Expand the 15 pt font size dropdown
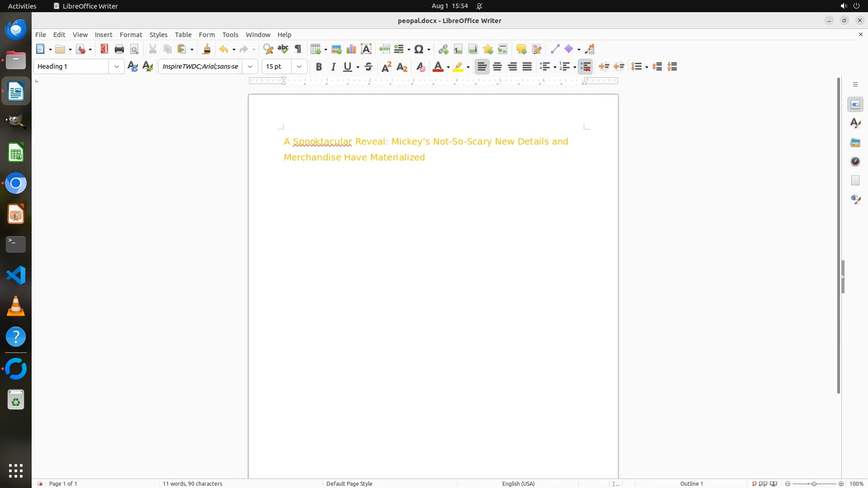The height and width of the screenshot is (488, 868). (299, 66)
